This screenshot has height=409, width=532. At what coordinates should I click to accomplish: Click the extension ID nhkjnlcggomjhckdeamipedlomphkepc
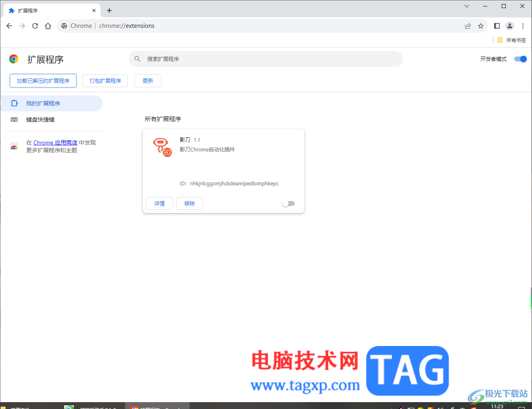(x=234, y=183)
